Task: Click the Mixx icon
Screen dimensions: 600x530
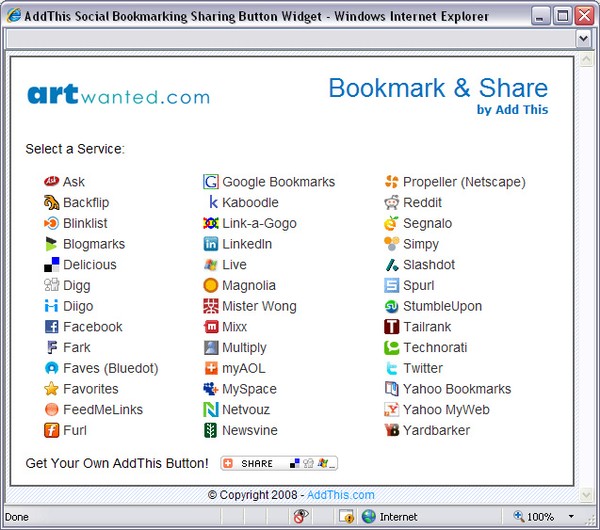Action: (210, 326)
